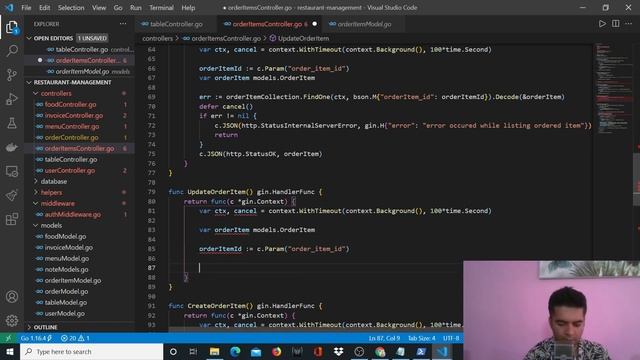Open Firefox from taskbar
Screen dimensions: 640x360
tap(277, 351)
